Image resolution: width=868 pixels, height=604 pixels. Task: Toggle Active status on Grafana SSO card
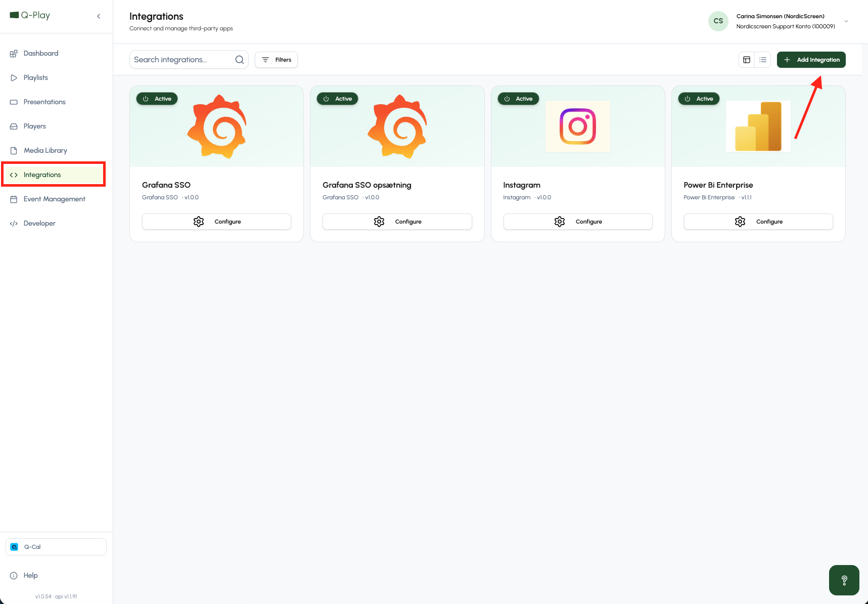point(157,99)
